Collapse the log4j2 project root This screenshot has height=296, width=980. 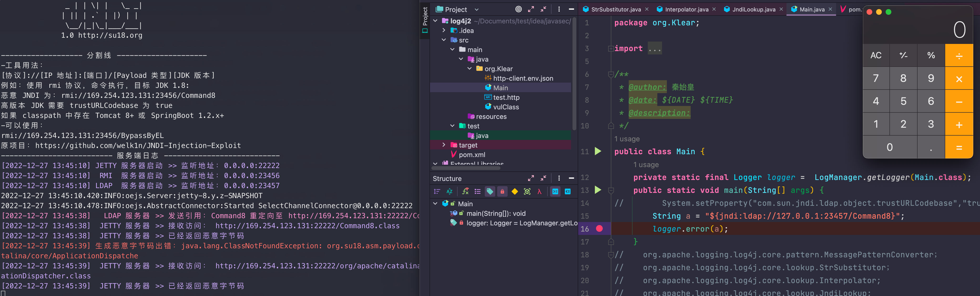tap(435, 21)
